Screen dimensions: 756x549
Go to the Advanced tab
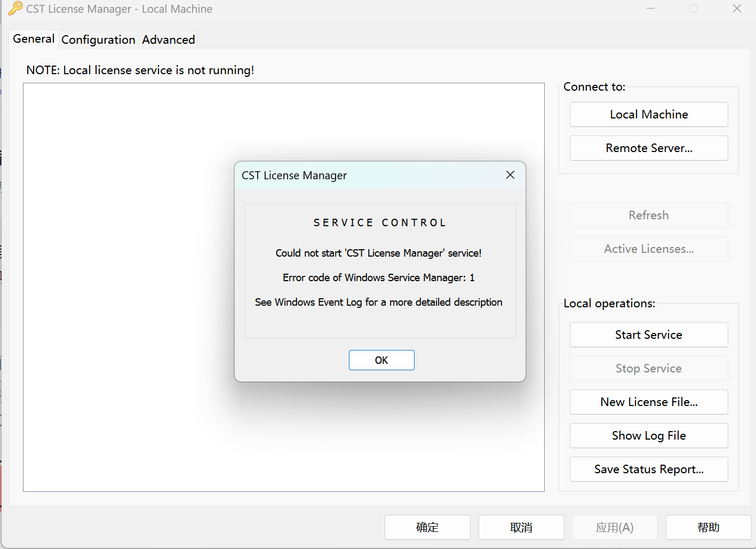coord(168,39)
